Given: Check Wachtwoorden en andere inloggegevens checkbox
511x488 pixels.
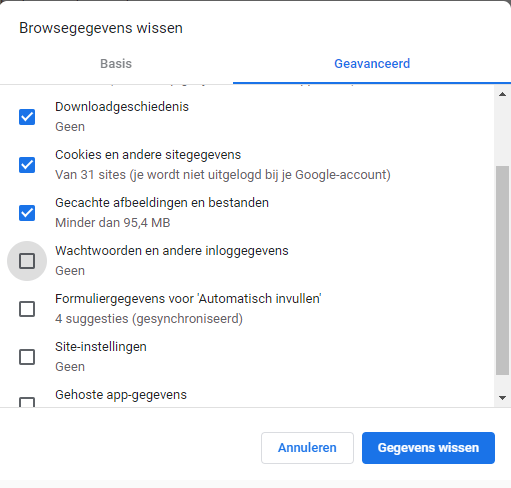Looking at the screenshot, I should point(27,261).
